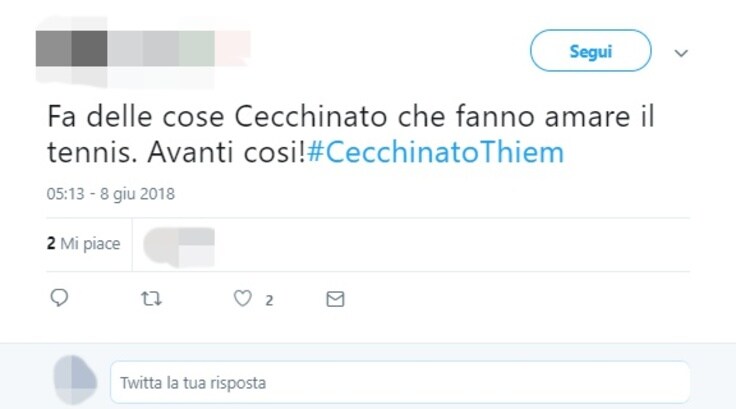Click the Mi piace label text

(x=90, y=244)
